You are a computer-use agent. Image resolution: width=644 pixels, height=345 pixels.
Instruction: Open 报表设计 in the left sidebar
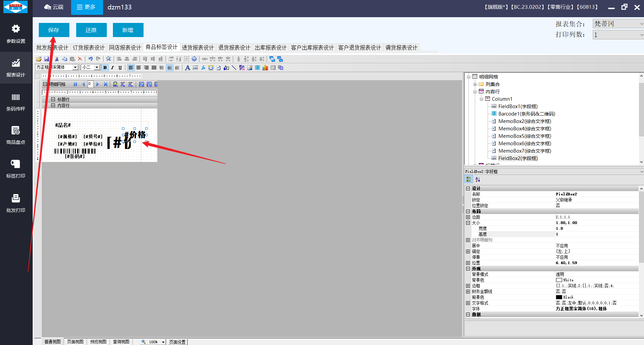[16, 68]
